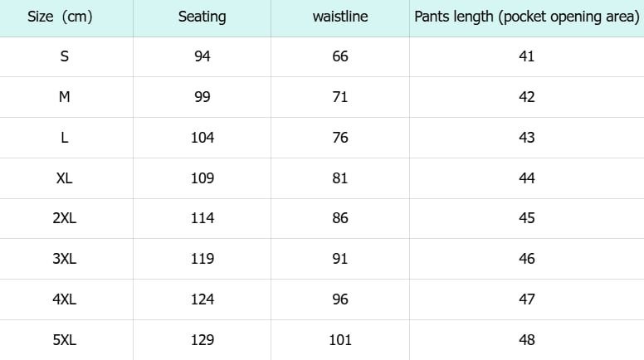Select the XL size row label

click(64, 178)
